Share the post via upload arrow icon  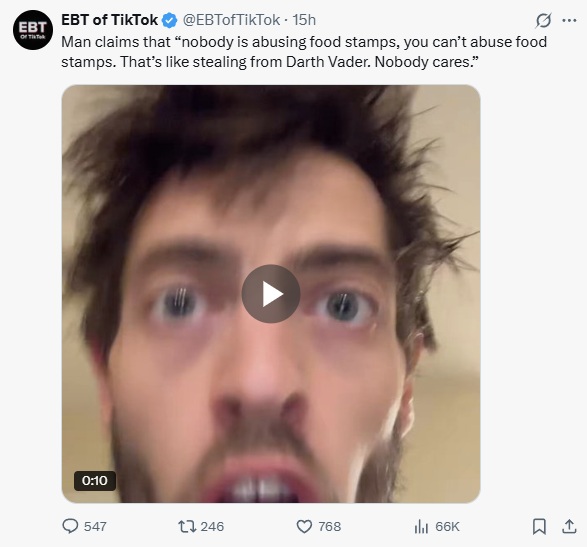coord(569,526)
